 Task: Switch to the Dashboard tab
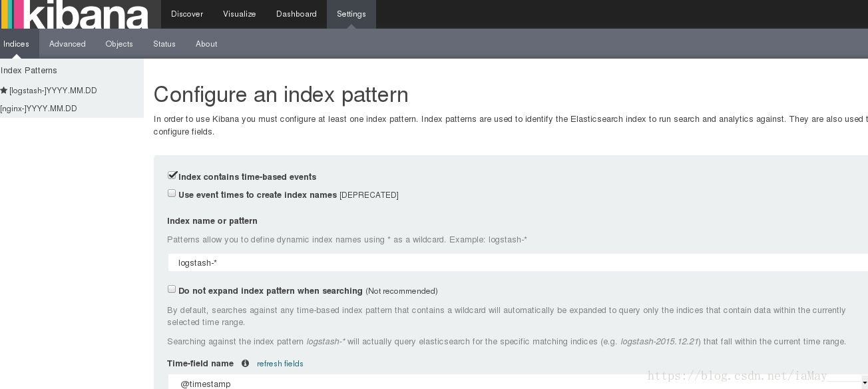pos(296,14)
